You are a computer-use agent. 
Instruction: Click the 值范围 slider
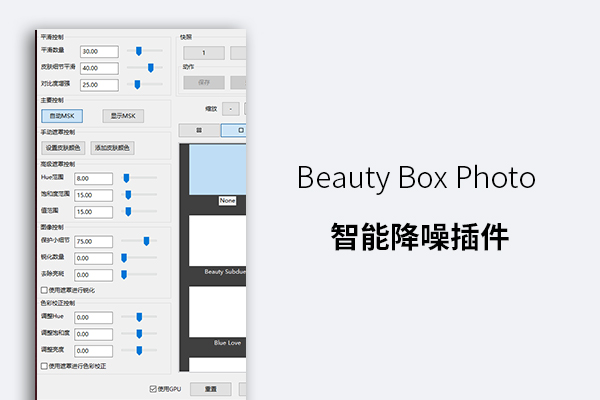click(x=139, y=211)
